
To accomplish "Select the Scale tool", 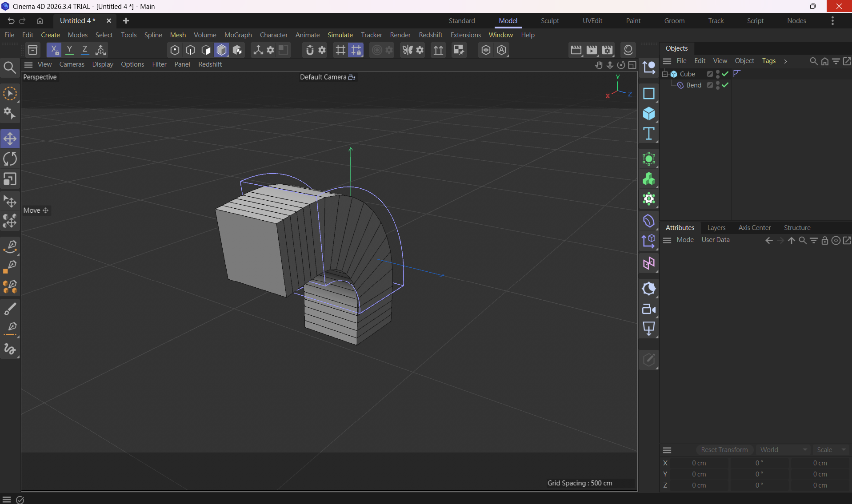I will pyautogui.click(x=10, y=179).
